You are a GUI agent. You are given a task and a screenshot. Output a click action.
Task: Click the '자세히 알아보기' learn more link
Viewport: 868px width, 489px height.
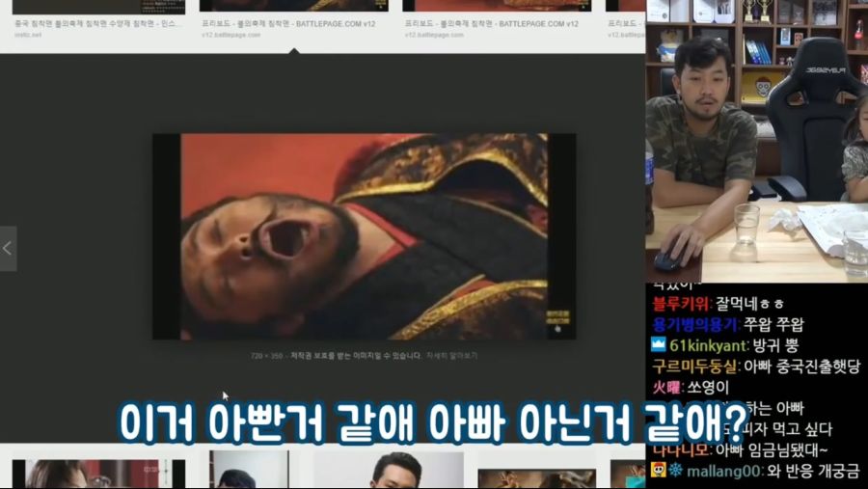pos(451,356)
